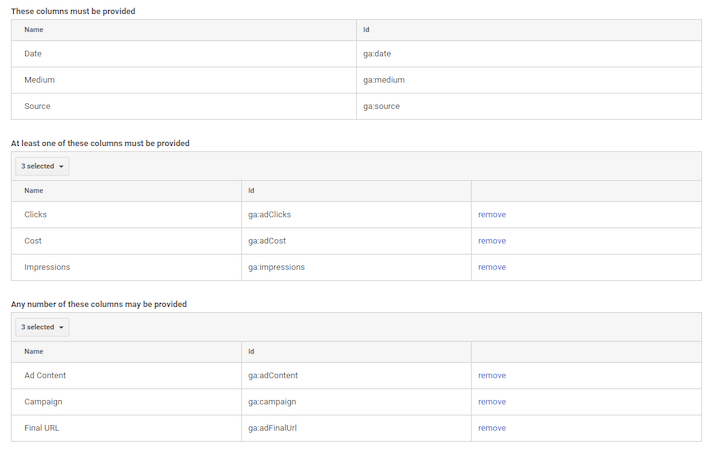Remove the Clicks column
This screenshot has height=450, width=720.
[491, 215]
